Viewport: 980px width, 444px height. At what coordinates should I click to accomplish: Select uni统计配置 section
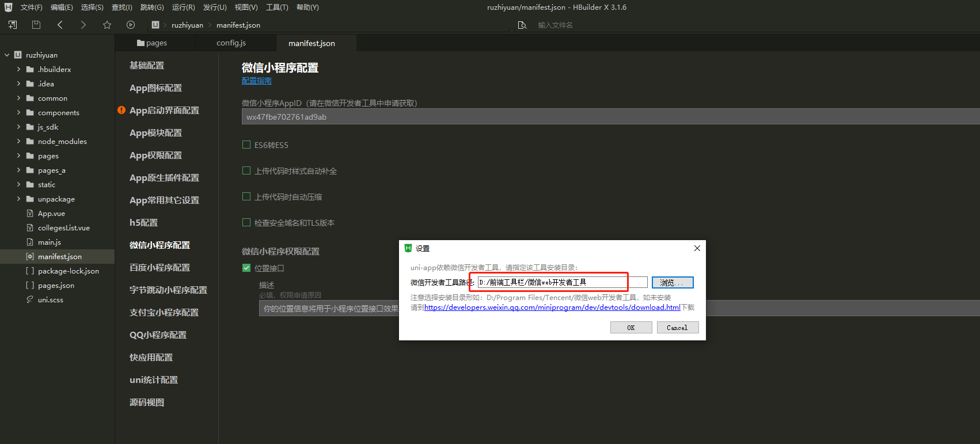tap(154, 380)
